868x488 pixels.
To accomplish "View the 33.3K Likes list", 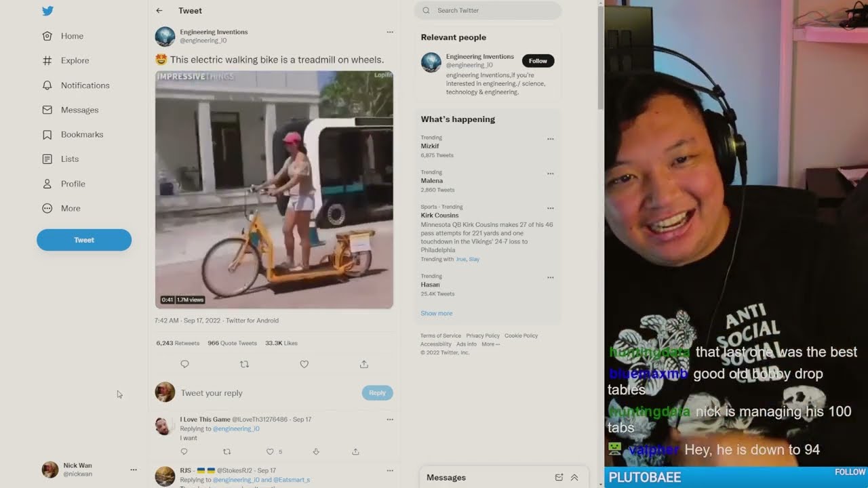I will 281,343.
